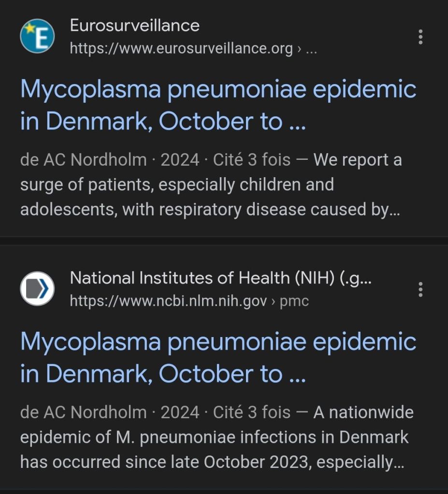Open the NIH Mycoplasma pneumoniae epidemic article
Viewport: 448px width, 494px height.
coord(218,358)
